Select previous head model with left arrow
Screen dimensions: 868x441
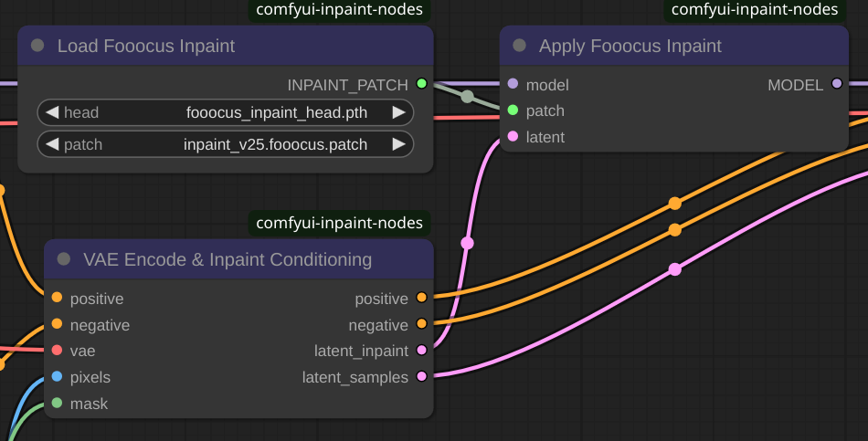52,112
